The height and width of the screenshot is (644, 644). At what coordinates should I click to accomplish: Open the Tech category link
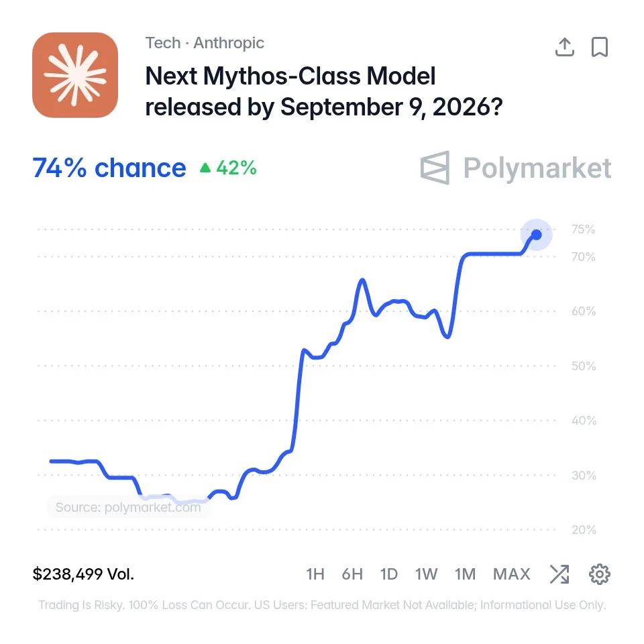click(163, 43)
